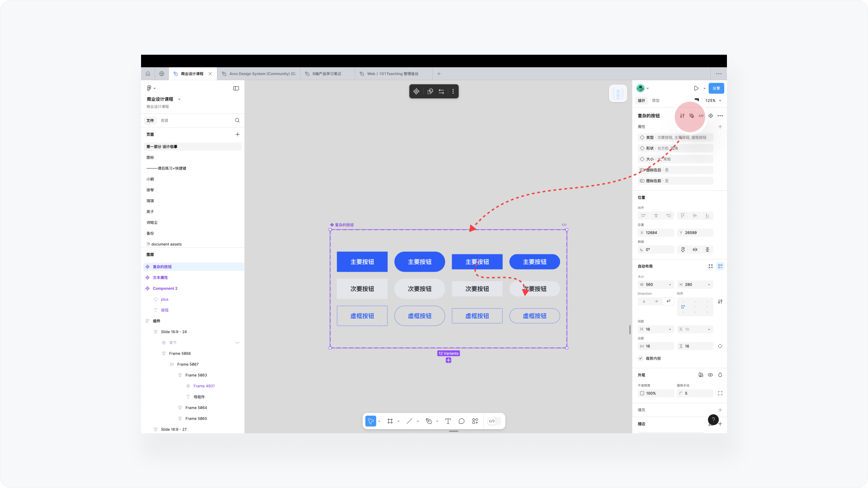Click the home icon in the tab bar
The image size is (868, 488).
pyautogui.click(x=148, y=74)
